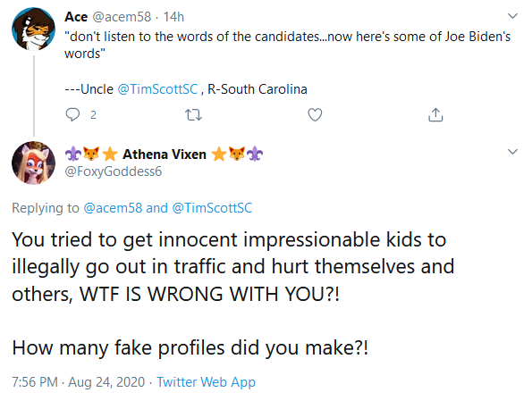Click the @acem58 handle next to Ace
This screenshot has height=401, width=532.
(122, 17)
